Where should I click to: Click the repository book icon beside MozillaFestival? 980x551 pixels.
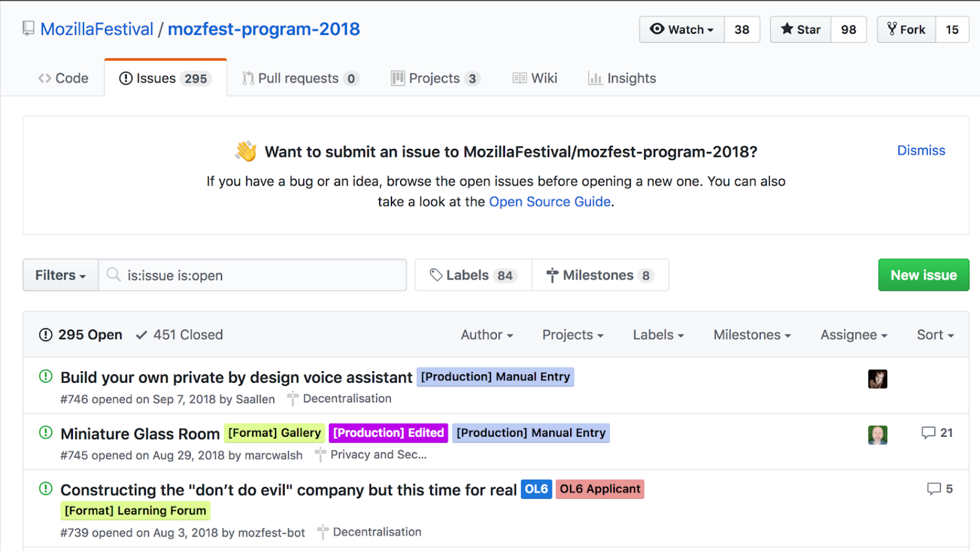coord(28,28)
